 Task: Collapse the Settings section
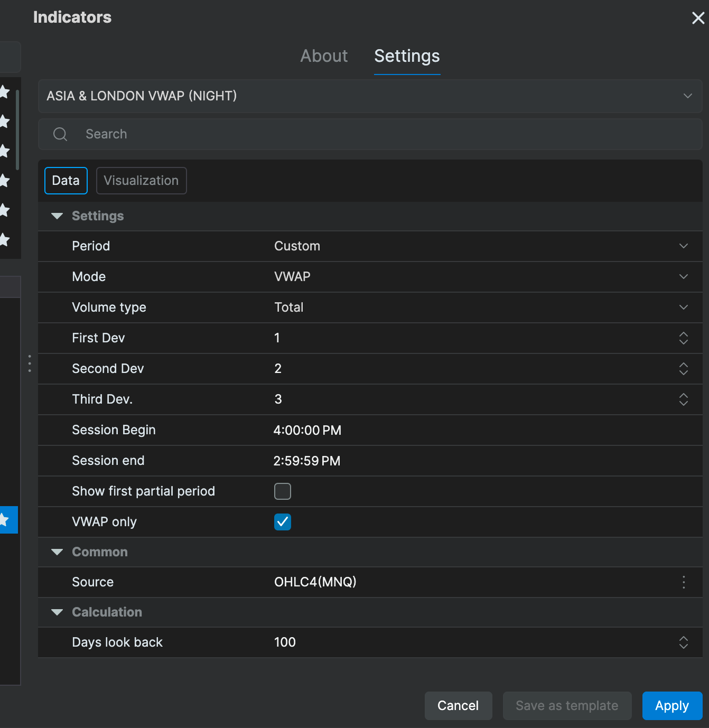pyautogui.click(x=57, y=216)
